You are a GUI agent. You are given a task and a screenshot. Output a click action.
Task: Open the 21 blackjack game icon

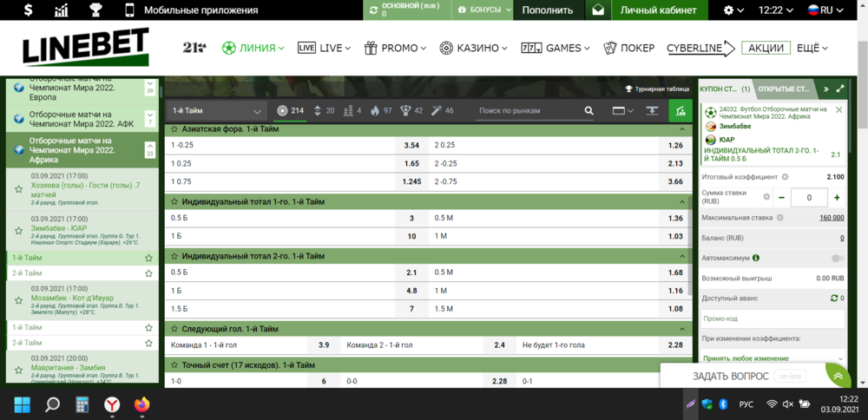pos(194,48)
